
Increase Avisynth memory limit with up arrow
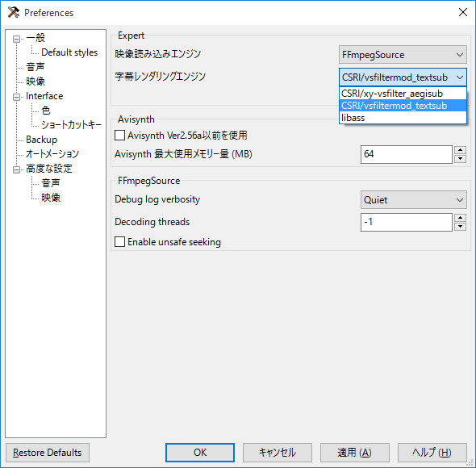[460, 150]
